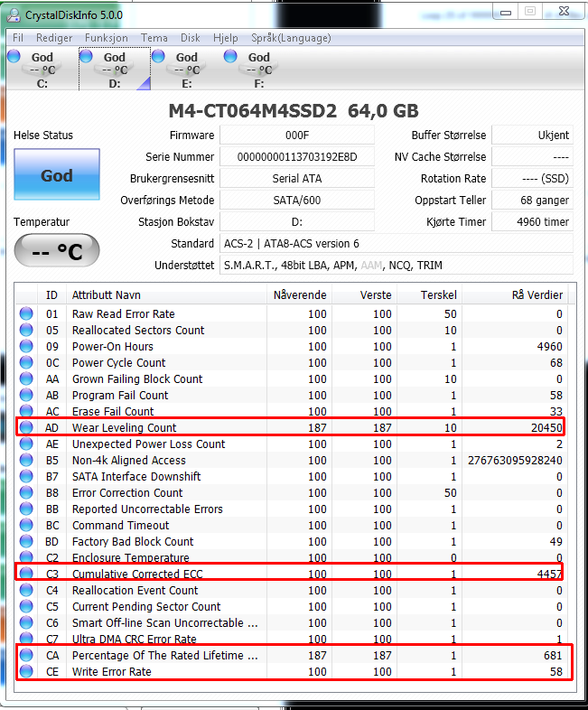The width and height of the screenshot is (588, 710).
Task: Open the Fil menu
Action: (18, 38)
